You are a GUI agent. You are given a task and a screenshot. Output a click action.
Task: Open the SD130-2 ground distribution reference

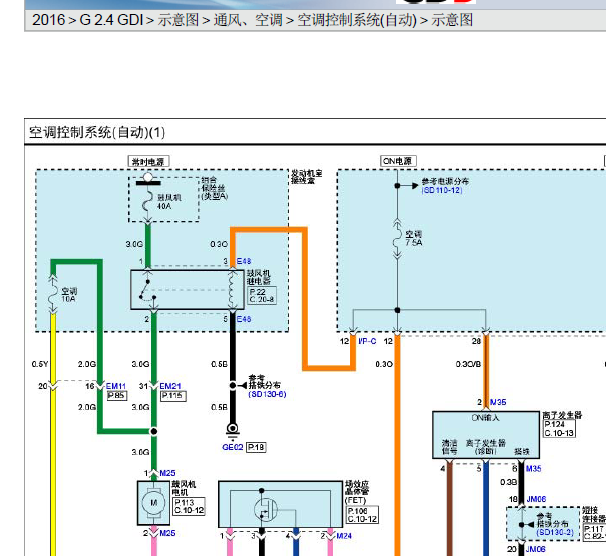(x=555, y=532)
